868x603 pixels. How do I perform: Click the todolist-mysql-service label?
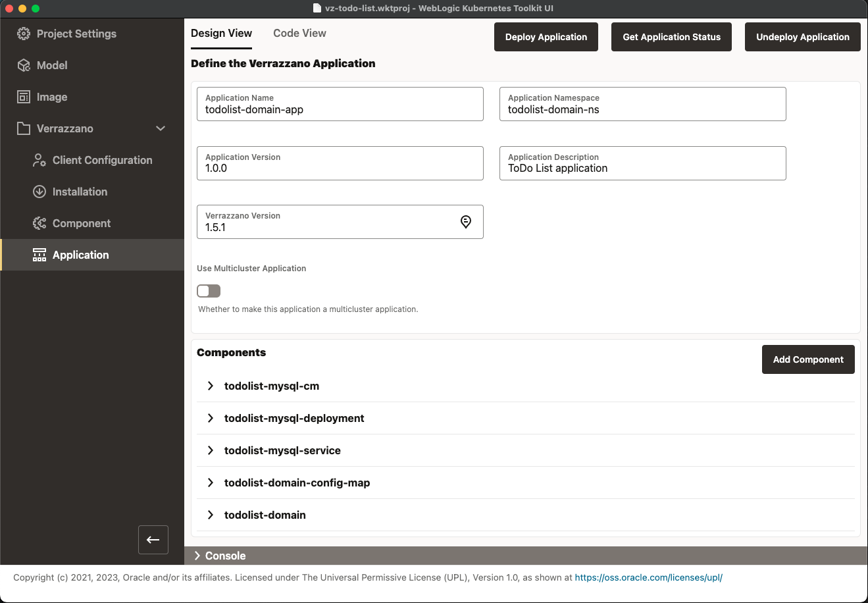click(282, 450)
